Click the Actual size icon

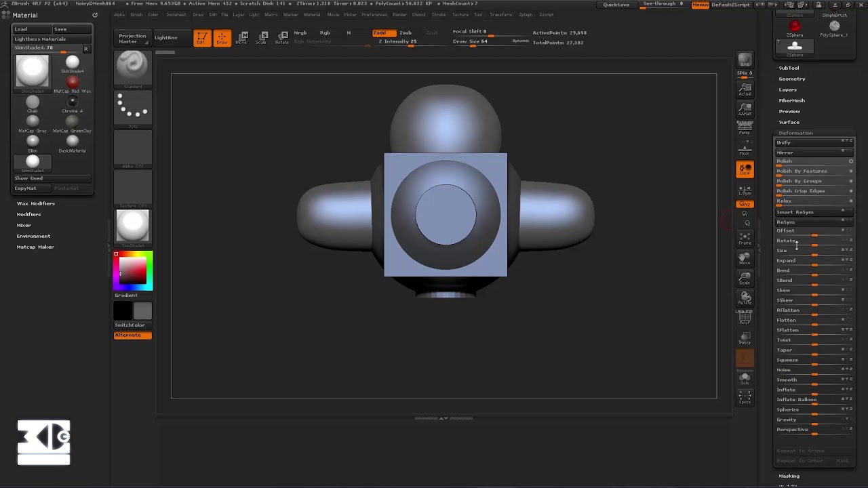pos(745,89)
